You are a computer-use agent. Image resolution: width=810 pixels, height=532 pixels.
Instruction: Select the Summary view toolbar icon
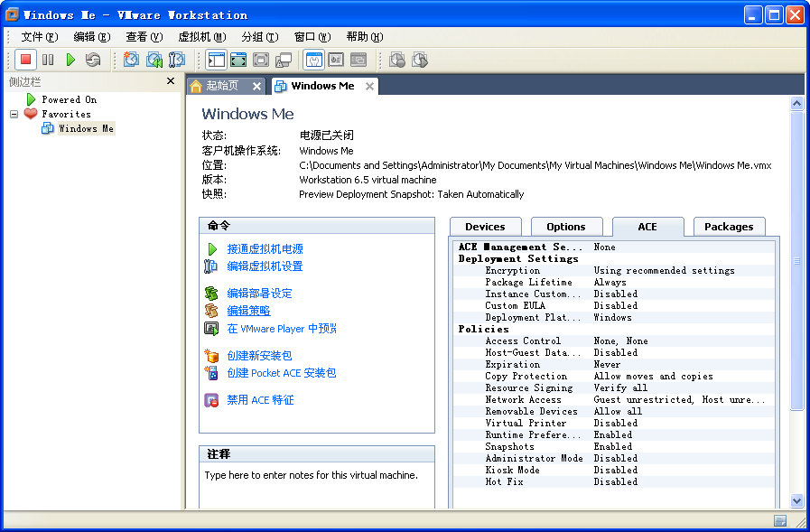(x=313, y=60)
